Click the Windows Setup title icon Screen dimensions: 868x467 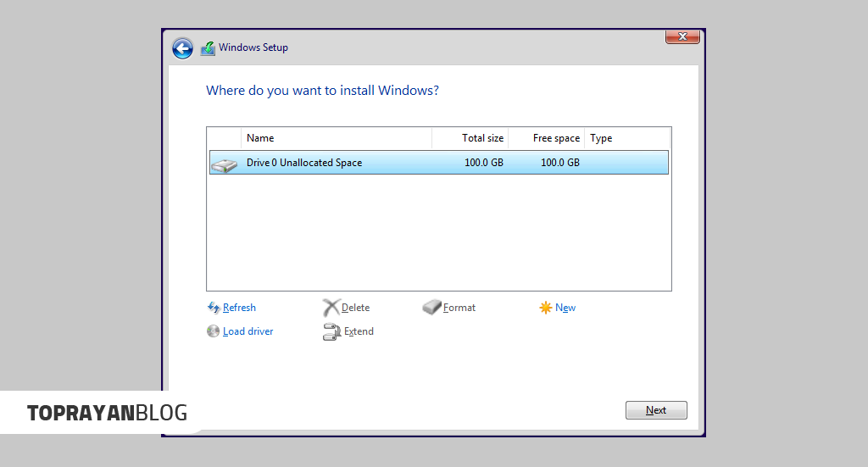(x=209, y=48)
